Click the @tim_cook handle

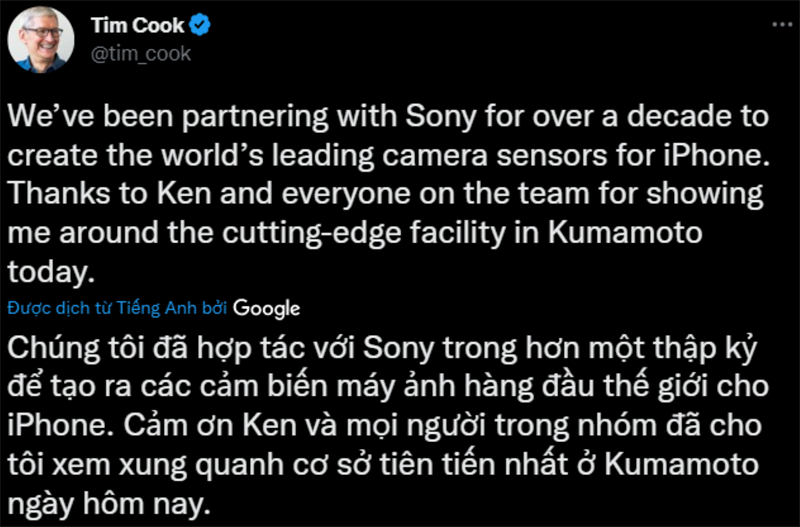pyautogui.click(x=140, y=54)
